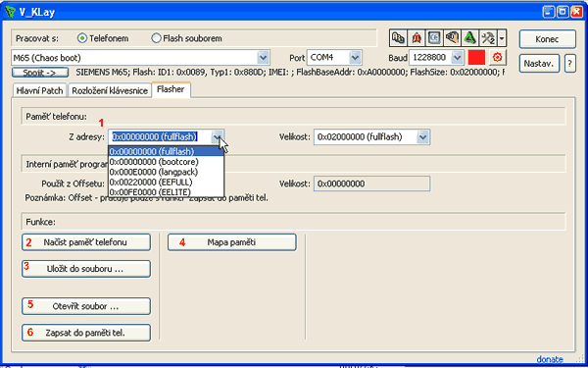
Task: Open the Port COM4 dropdown
Action: (355, 58)
